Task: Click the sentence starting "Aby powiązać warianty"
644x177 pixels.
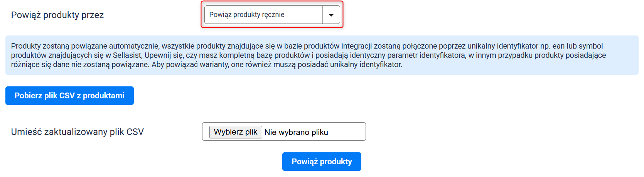Action: pos(276,64)
